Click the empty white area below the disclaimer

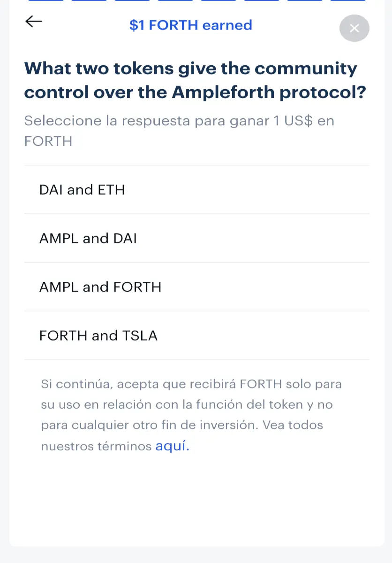pyautogui.click(x=196, y=502)
